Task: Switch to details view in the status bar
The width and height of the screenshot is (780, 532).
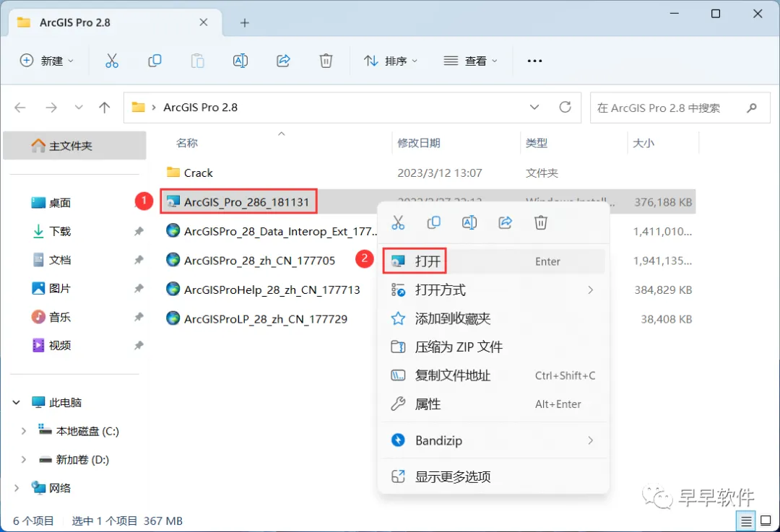Action: [x=745, y=521]
